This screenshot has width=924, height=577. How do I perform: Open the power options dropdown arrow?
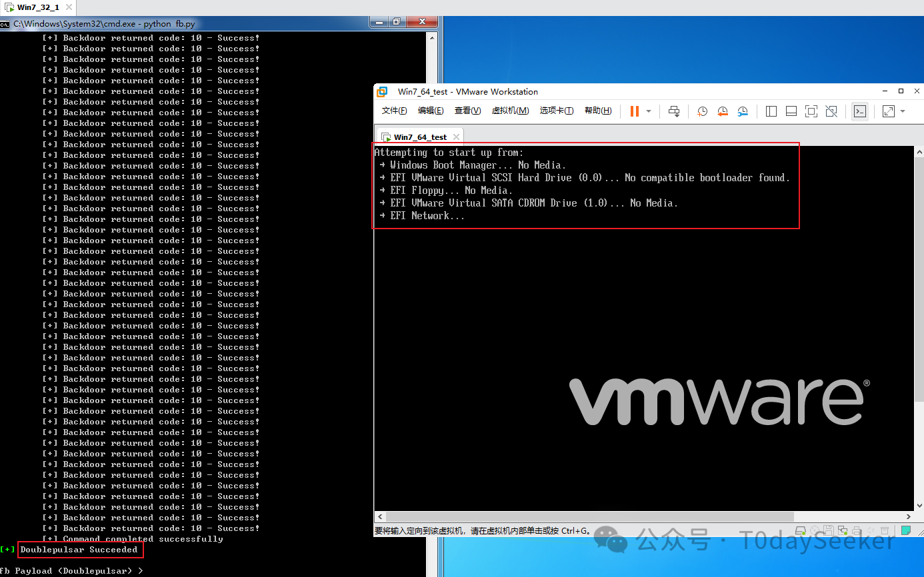pos(649,111)
